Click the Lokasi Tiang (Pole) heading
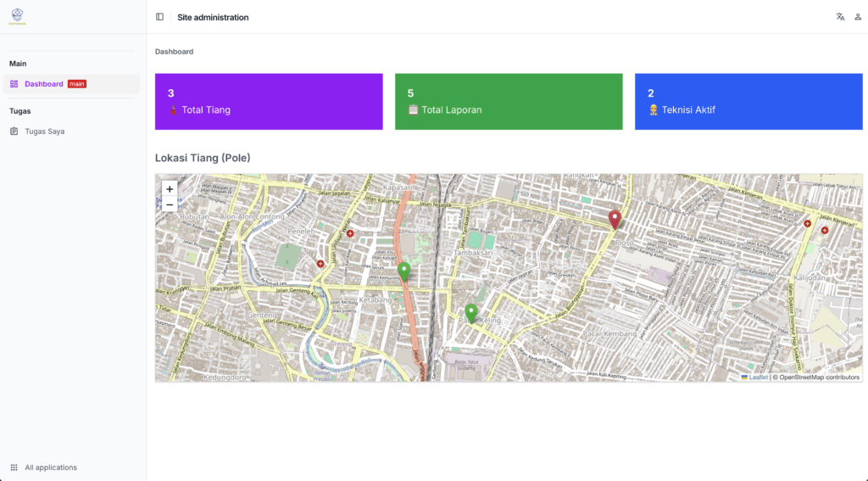Image resolution: width=868 pixels, height=481 pixels. tap(203, 158)
